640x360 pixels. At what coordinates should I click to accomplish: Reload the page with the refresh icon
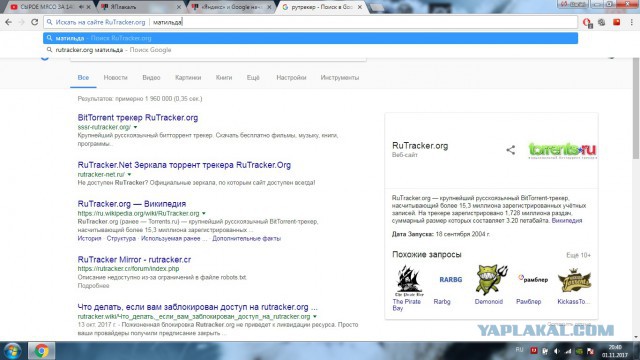click(35, 22)
